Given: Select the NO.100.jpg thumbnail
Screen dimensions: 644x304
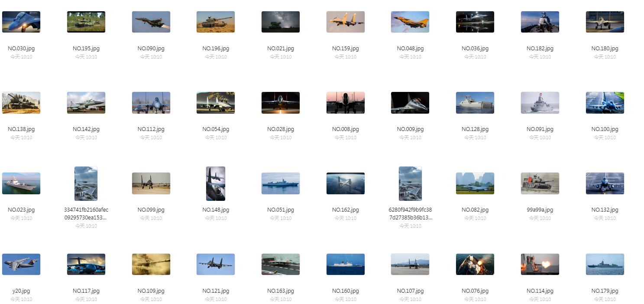Looking at the screenshot, I should coord(605,103).
